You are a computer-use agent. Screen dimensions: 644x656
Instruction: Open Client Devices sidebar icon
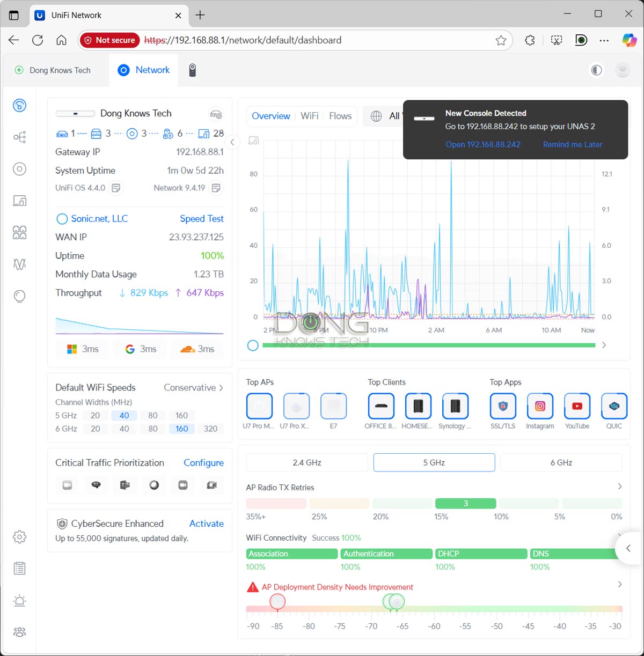pyautogui.click(x=19, y=201)
